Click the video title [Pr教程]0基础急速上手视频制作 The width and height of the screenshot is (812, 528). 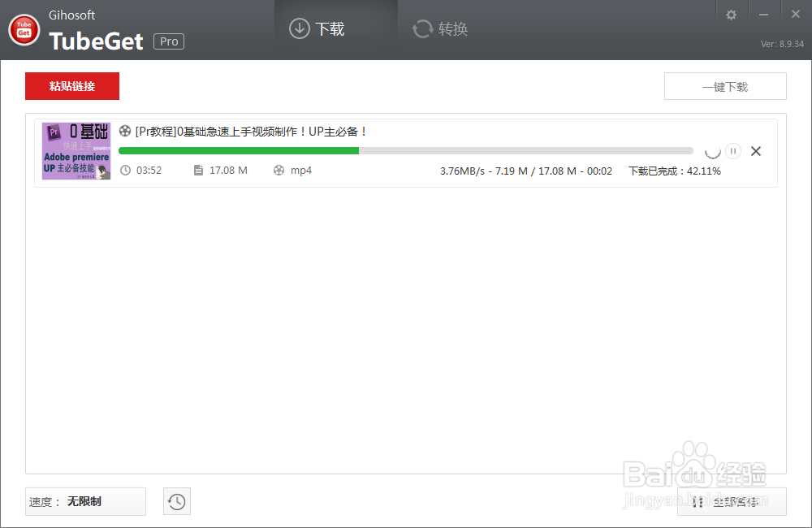251,132
